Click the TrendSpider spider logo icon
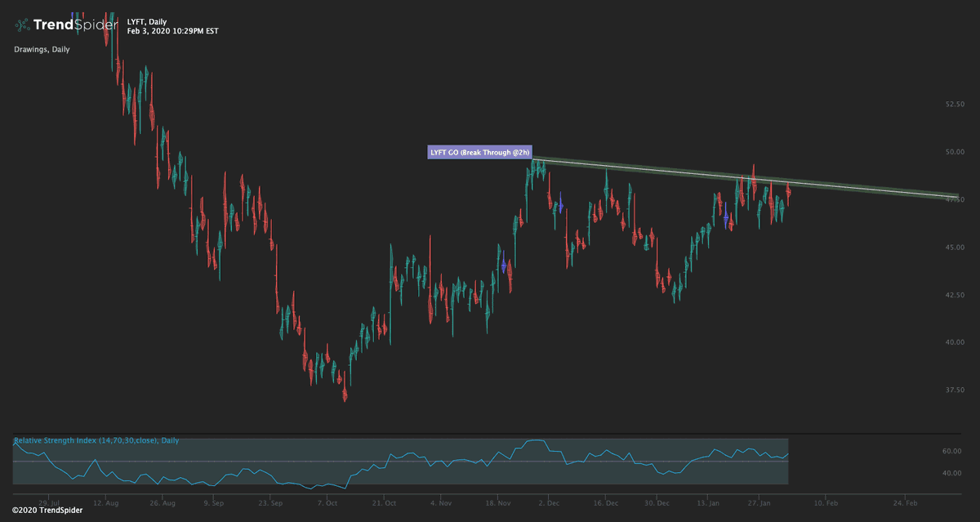980x522 pixels. point(22,25)
